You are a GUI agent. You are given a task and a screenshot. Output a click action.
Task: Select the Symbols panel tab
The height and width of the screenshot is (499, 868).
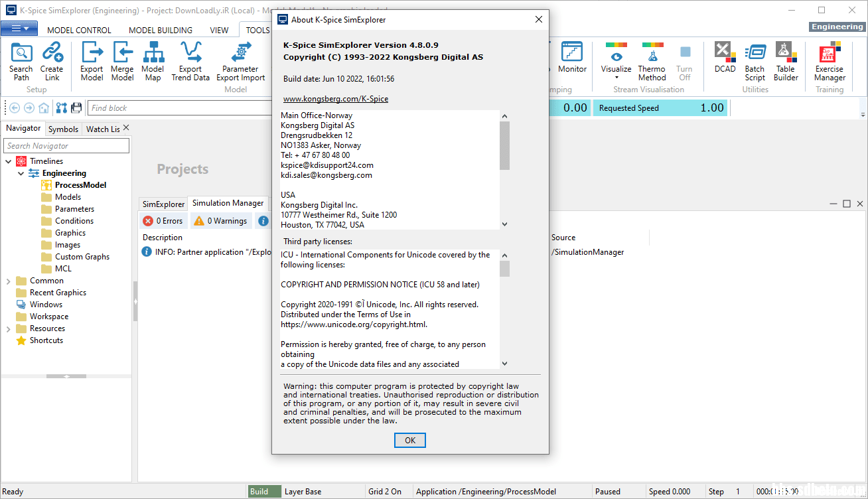tap(63, 129)
